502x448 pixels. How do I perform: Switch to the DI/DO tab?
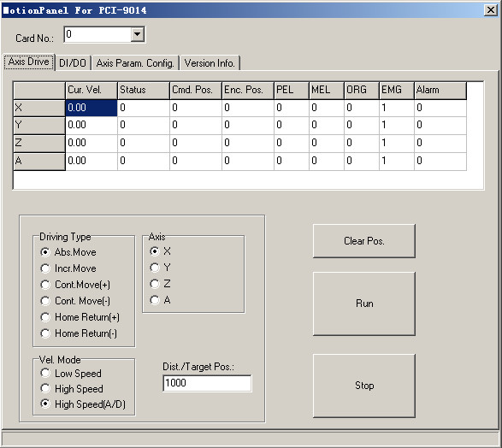click(x=73, y=63)
